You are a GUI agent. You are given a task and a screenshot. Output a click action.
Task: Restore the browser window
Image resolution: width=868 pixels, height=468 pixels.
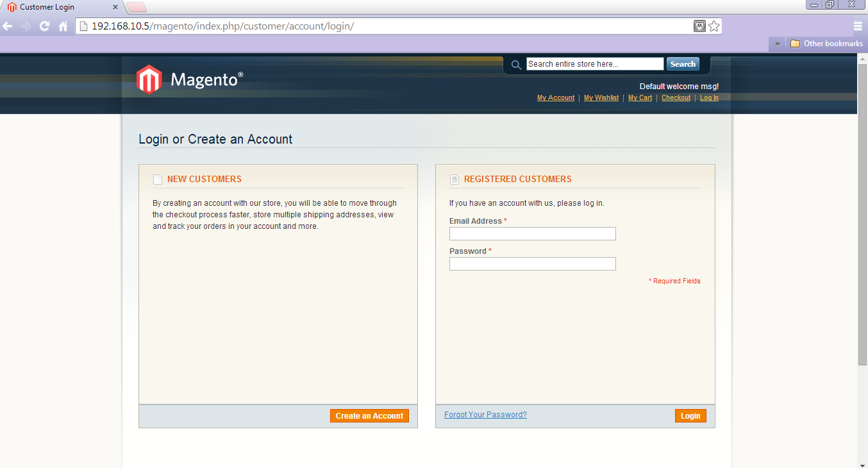coord(830,4)
